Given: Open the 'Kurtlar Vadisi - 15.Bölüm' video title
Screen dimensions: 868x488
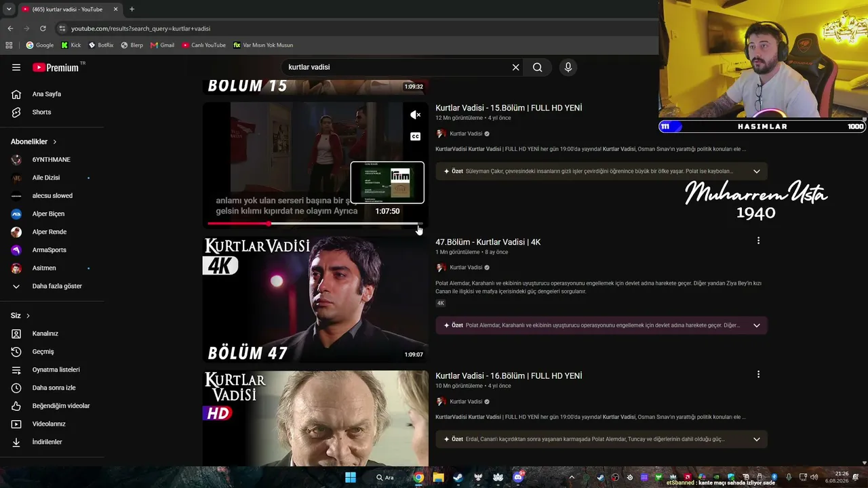Looking at the screenshot, I should point(509,108).
